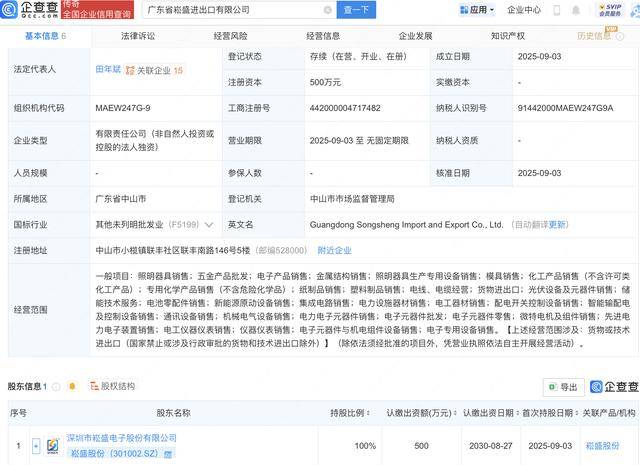The width and height of the screenshot is (640, 465).
Task: Click the 登记机关 value 中山市市场监督管理局
Action: (x=352, y=199)
